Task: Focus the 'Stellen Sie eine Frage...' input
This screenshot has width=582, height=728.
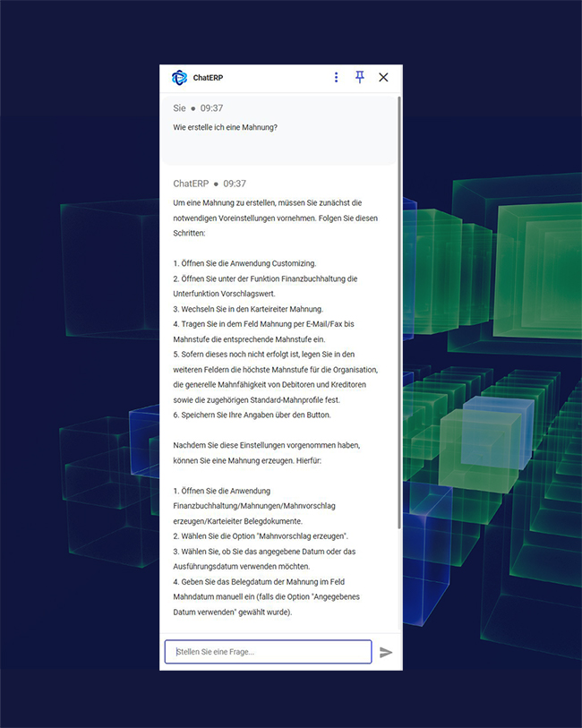Action: (269, 652)
